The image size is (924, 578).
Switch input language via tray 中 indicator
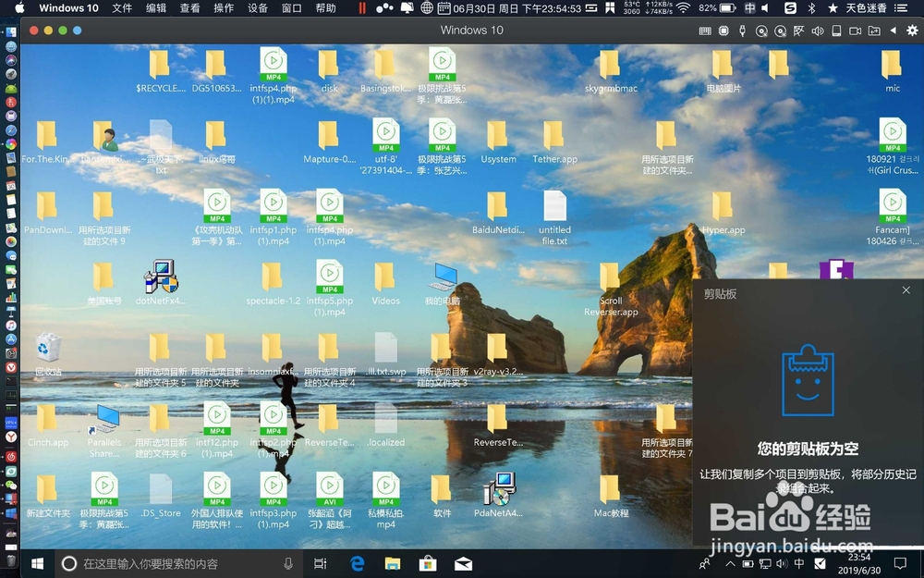coord(799,564)
